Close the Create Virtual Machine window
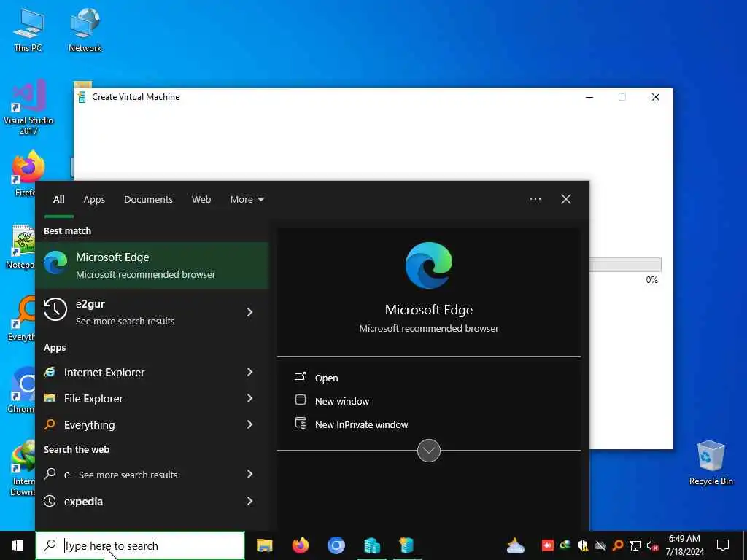Image resolution: width=747 pixels, height=560 pixels. click(x=656, y=97)
